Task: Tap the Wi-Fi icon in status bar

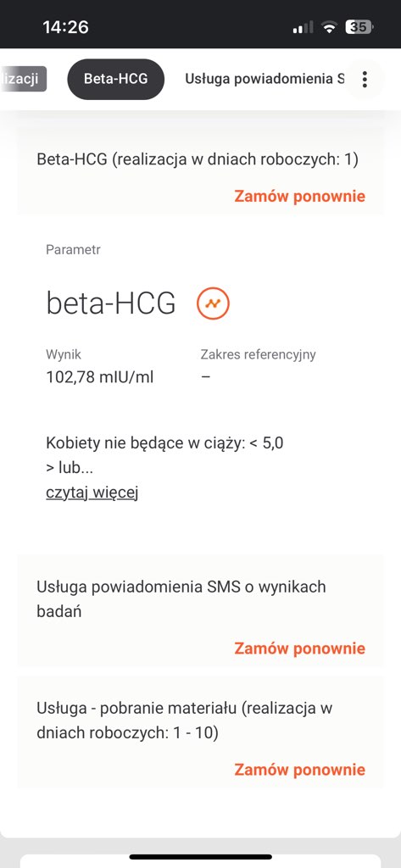Action: point(330,27)
